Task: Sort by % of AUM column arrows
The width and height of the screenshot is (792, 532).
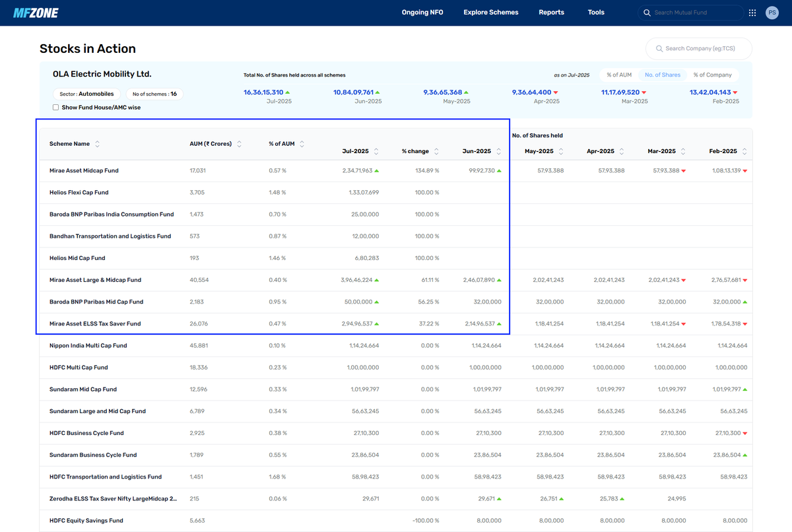Action: click(302, 144)
